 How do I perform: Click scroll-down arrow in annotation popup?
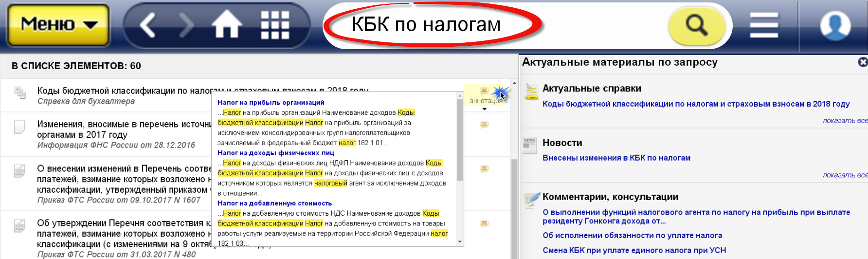[460, 242]
